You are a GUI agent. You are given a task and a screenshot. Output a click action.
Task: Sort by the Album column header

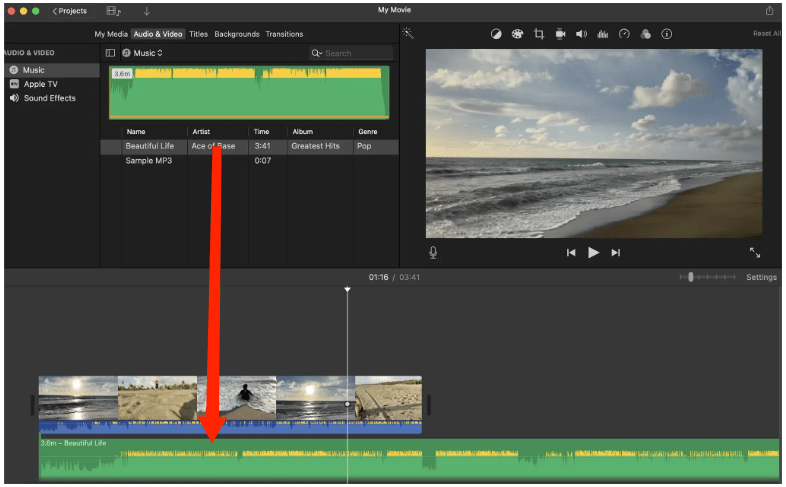(x=302, y=132)
